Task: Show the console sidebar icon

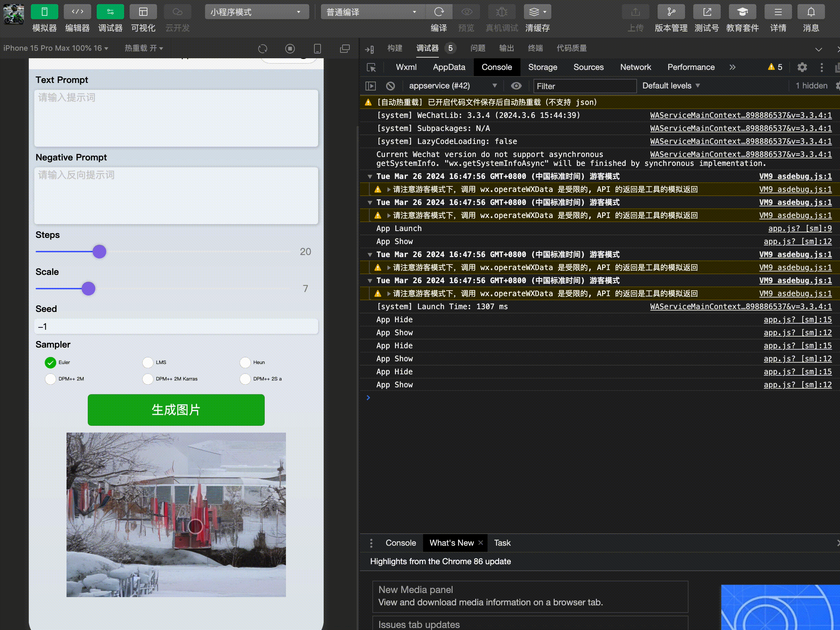Action: (371, 86)
